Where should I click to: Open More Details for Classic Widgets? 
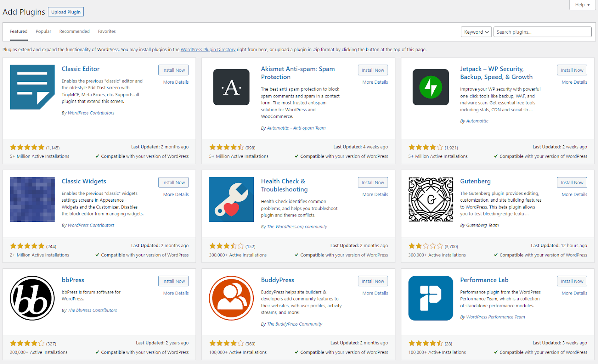pyautogui.click(x=176, y=195)
